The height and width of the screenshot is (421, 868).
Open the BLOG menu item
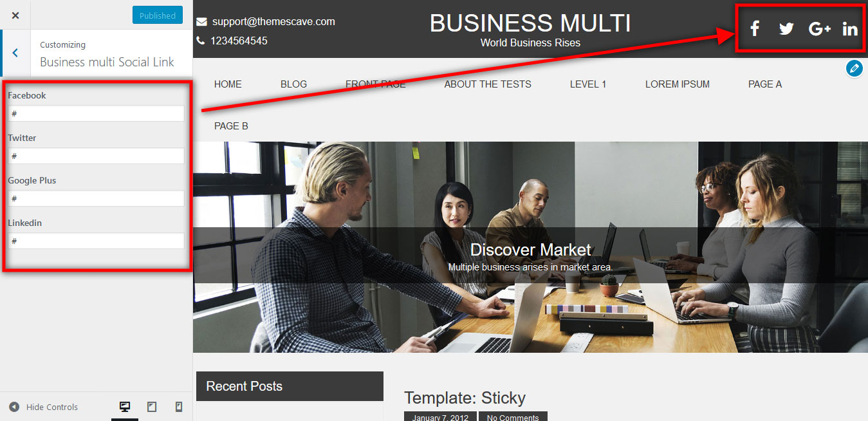pos(293,84)
